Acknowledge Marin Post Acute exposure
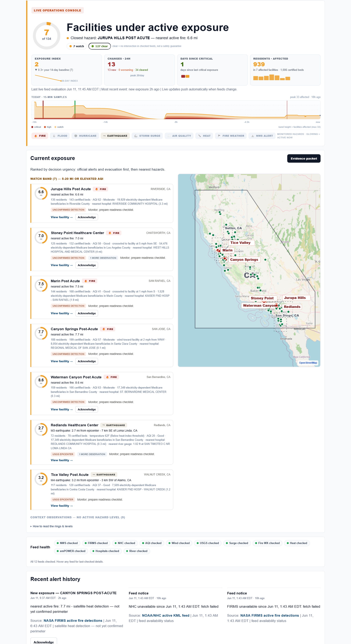The height and width of the screenshot is (644, 351). 87,313
